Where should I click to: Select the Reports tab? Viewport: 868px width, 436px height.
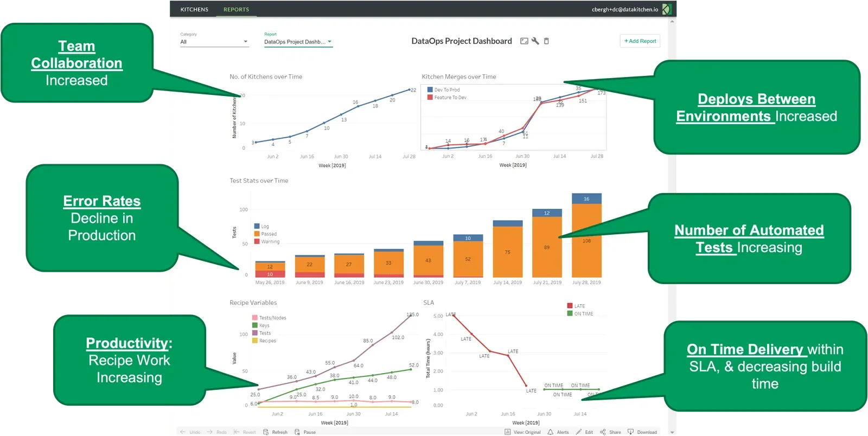pyautogui.click(x=236, y=9)
